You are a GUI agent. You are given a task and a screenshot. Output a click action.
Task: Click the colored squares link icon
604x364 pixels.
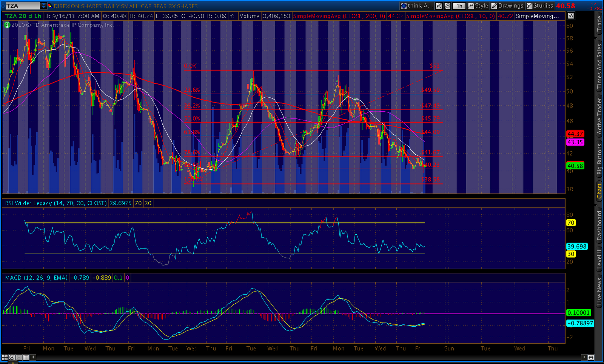pyautogui.click(x=50, y=6)
